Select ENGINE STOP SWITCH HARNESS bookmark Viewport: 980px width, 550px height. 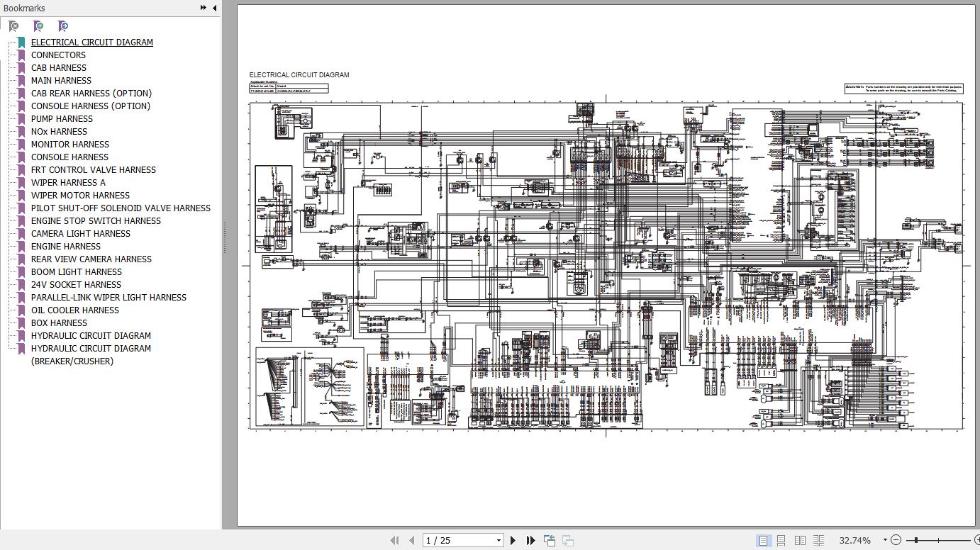(96, 220)
